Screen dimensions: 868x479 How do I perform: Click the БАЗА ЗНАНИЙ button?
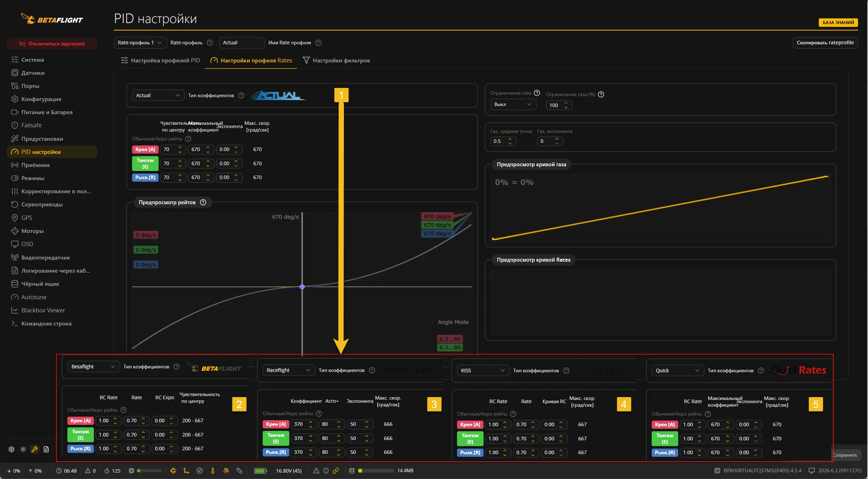coord(838,22)
